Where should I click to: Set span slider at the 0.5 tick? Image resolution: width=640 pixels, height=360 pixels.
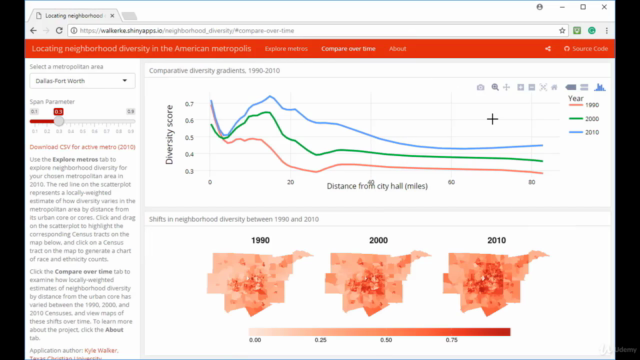[x=83, y=121]
